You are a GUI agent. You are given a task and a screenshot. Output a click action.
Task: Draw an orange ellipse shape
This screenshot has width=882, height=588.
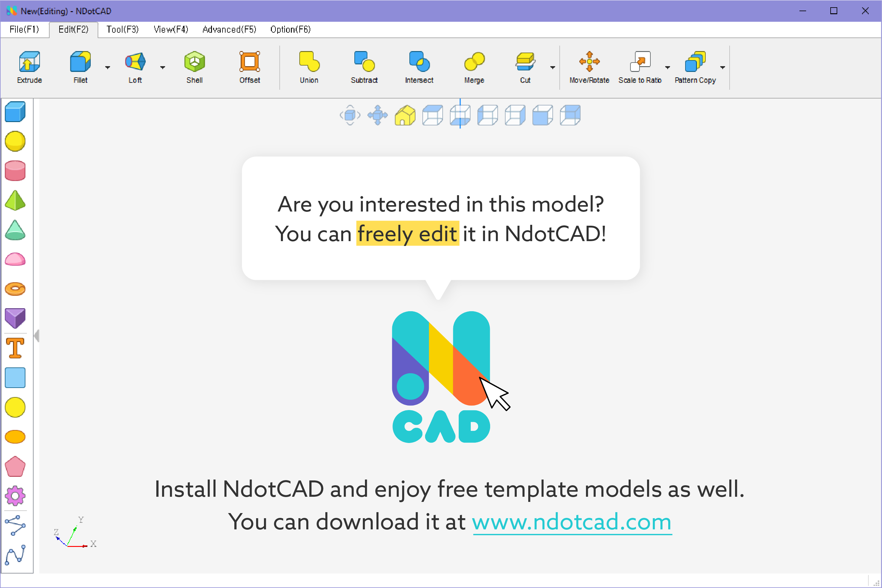click(15, 437)
